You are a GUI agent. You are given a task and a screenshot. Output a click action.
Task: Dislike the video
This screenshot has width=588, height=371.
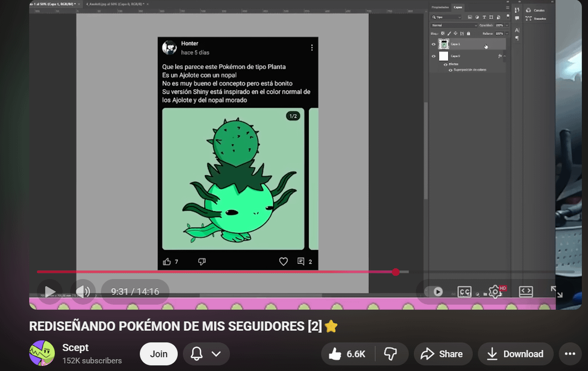point(390,354)
